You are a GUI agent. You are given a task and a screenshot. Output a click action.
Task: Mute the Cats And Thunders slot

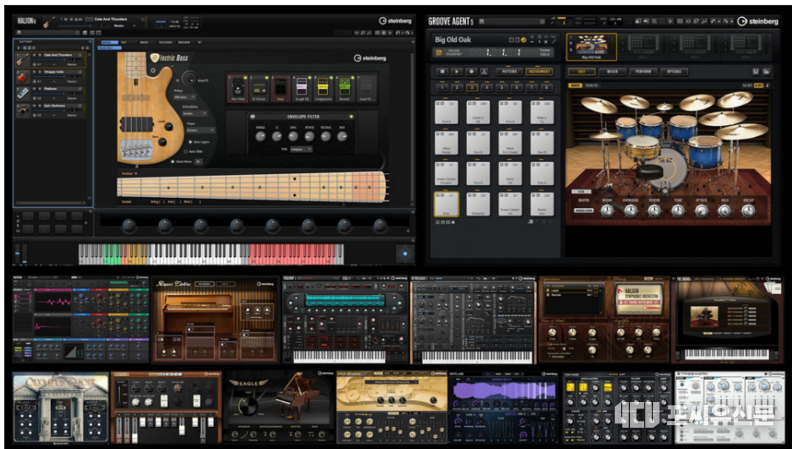[x=35, y=55]
